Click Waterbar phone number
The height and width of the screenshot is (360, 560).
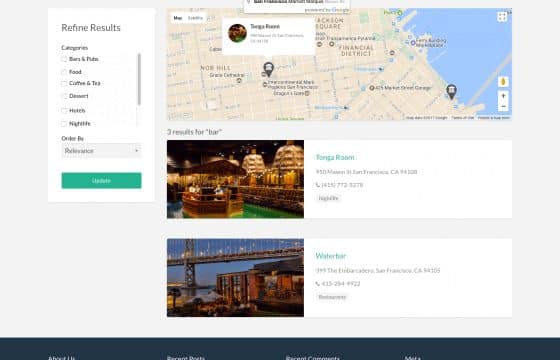(x=341, y=284)
